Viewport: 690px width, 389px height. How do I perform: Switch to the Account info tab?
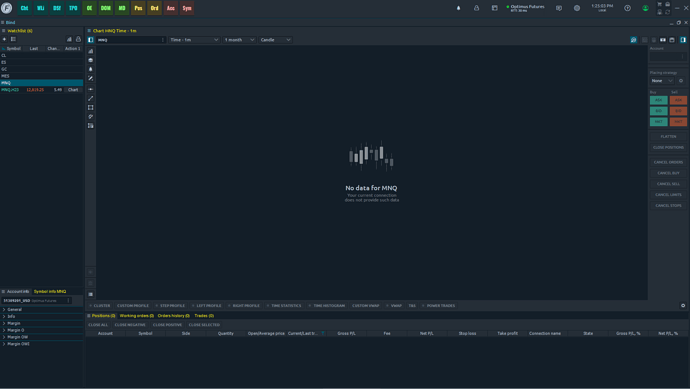click(18, 291)
